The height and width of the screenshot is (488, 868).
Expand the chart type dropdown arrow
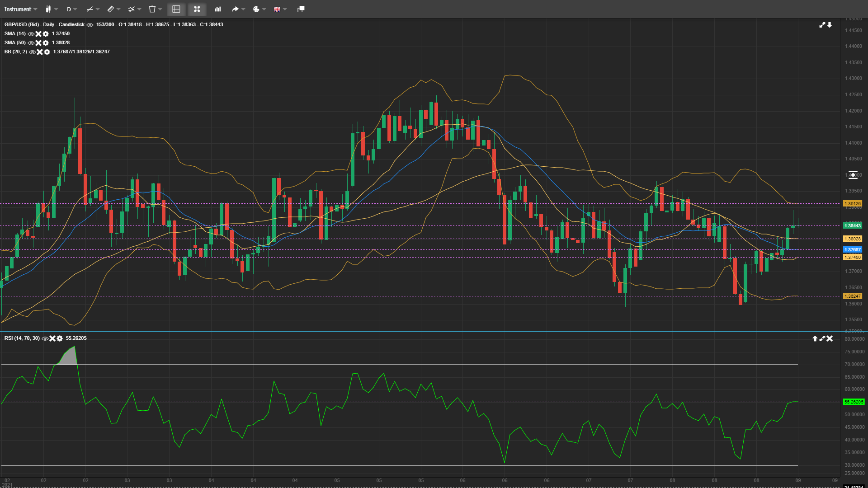(56, 9)
